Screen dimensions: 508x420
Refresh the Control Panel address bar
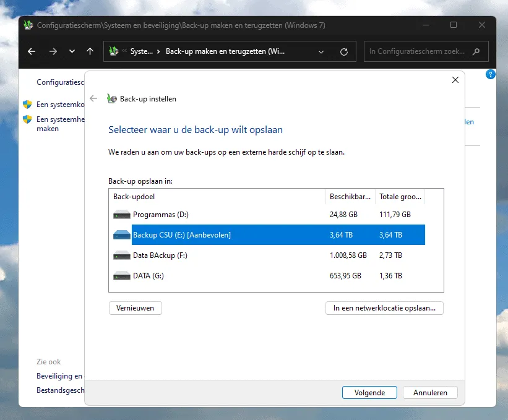344,51
